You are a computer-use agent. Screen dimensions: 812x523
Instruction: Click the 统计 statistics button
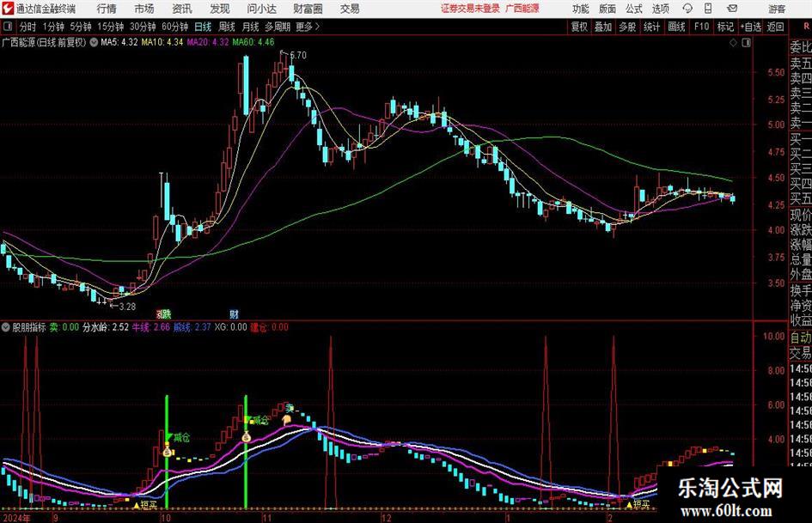(651, 27)
